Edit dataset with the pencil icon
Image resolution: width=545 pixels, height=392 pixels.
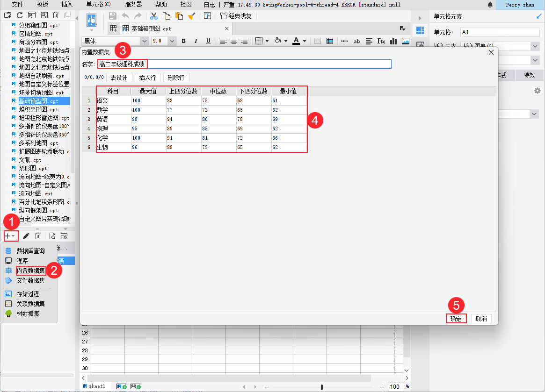(26, 236)
